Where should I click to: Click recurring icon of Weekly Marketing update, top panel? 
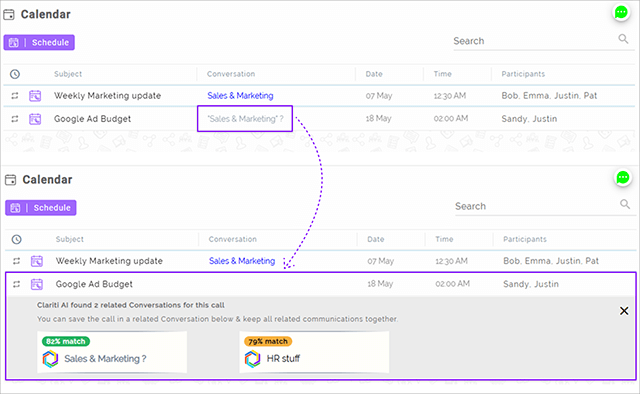tap(15, 96)
